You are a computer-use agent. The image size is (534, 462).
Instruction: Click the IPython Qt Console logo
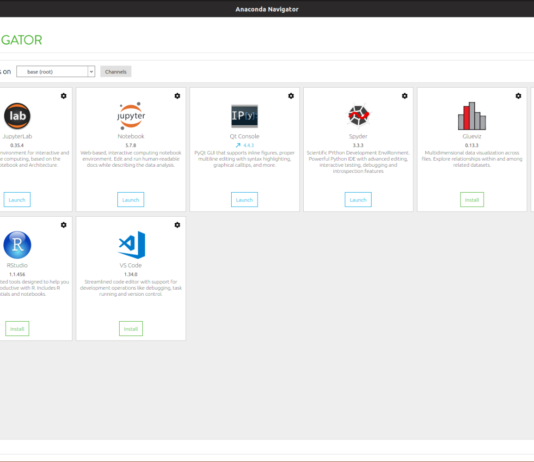245,116
